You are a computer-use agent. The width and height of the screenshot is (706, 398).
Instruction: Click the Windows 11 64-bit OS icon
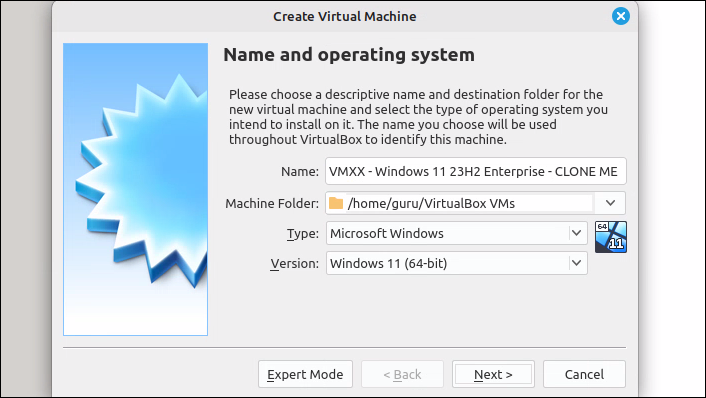[x=611, y=237]
